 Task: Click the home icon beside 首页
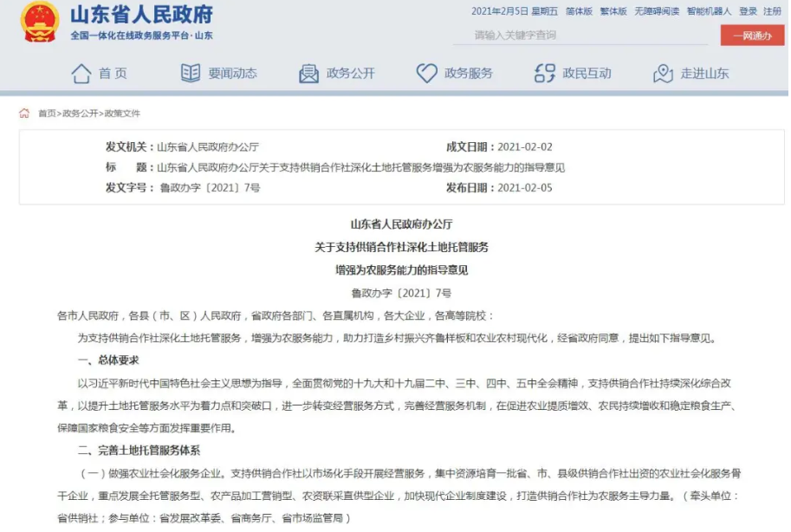click(x=81, y=73)
